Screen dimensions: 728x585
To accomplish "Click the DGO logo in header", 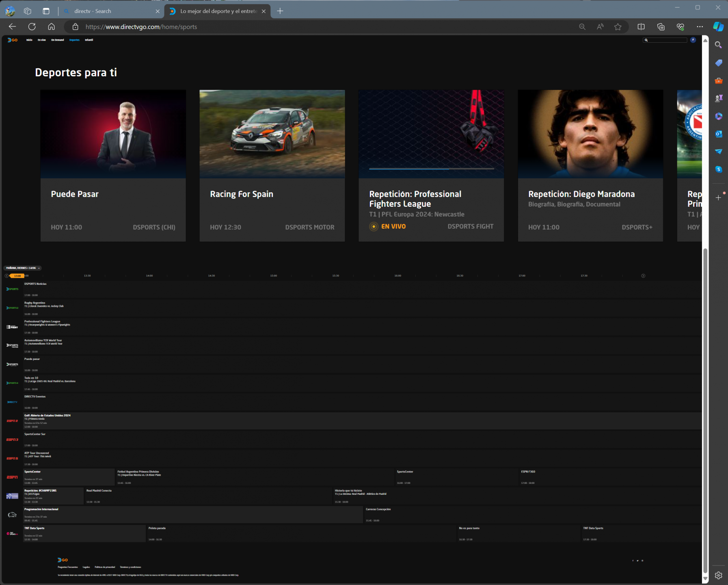I will 13,40.
